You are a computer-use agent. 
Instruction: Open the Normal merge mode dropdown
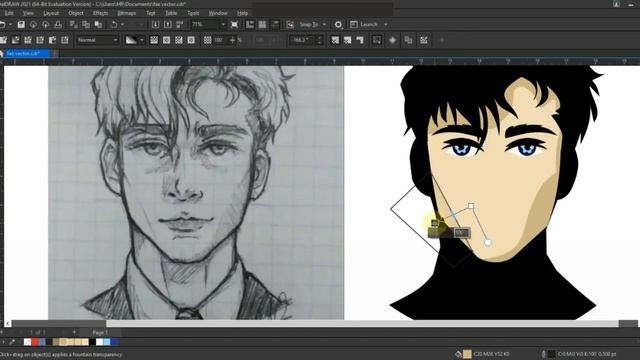(97, 40)
